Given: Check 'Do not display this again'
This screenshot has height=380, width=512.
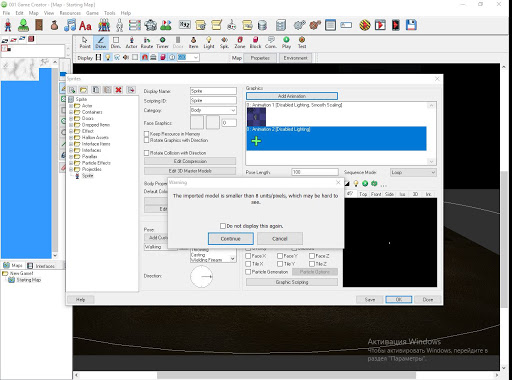Looking at the screenshot, I should (223, 226).
